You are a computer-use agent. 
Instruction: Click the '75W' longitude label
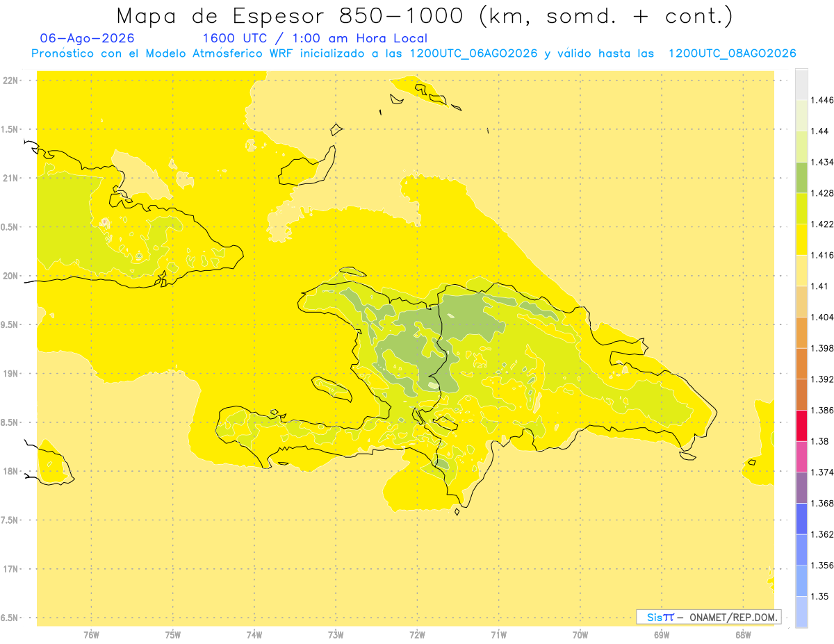tap(172, 634)
